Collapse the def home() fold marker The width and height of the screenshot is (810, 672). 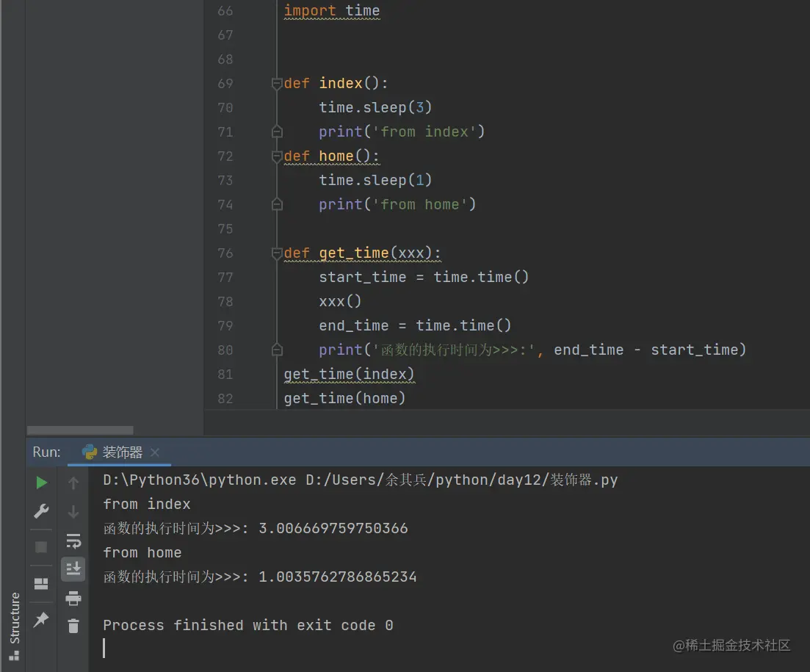(277, 156)
